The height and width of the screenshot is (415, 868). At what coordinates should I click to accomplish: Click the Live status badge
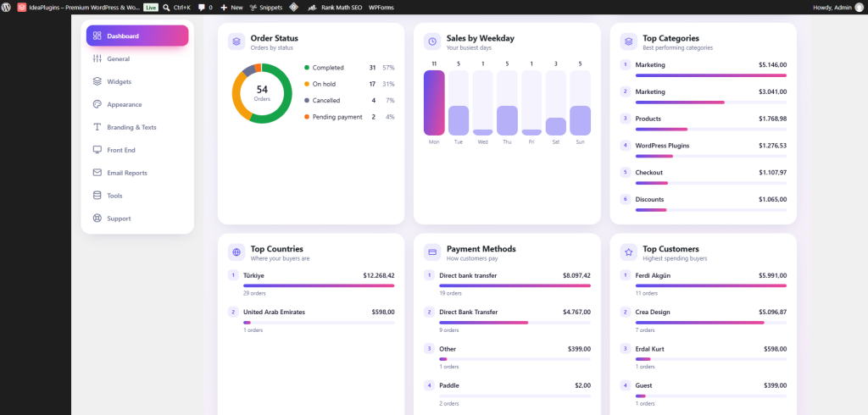pos(151,8)
